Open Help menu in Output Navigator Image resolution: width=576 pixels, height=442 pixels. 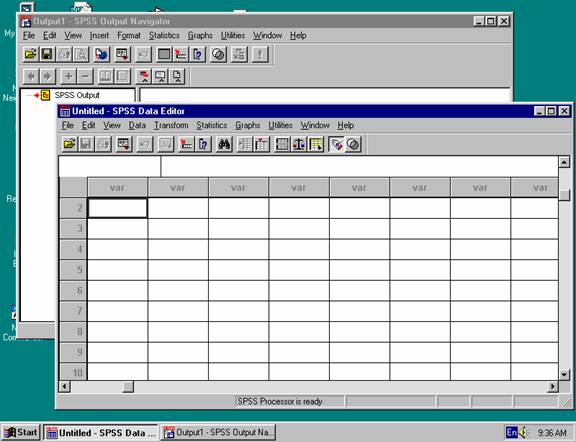(298, 36)
